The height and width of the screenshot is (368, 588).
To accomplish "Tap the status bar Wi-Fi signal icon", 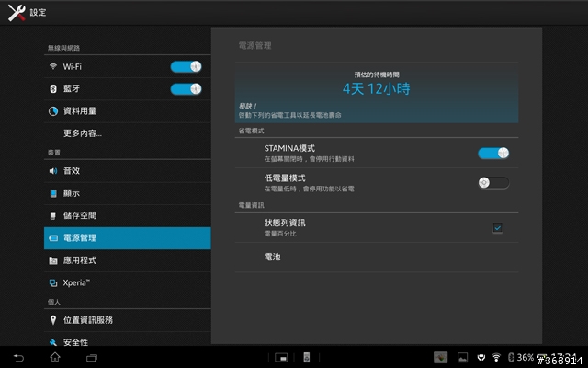I will click(x=496, y=357).
